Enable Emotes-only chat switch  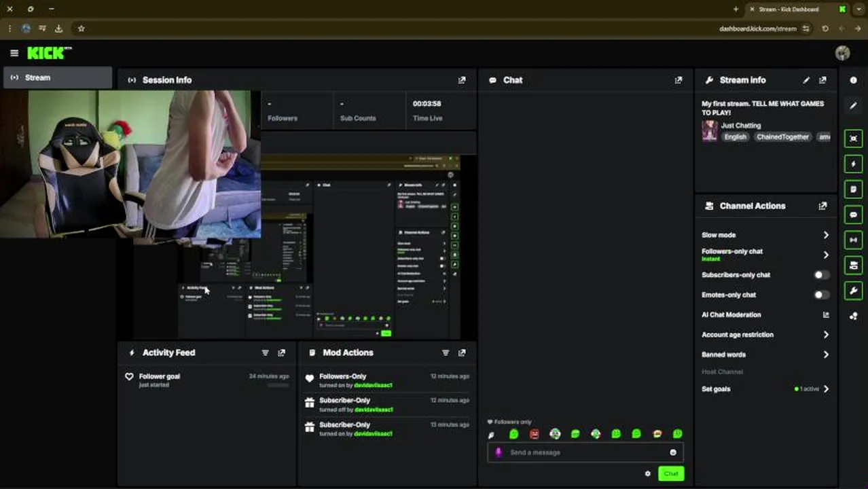tap(821, 295)
